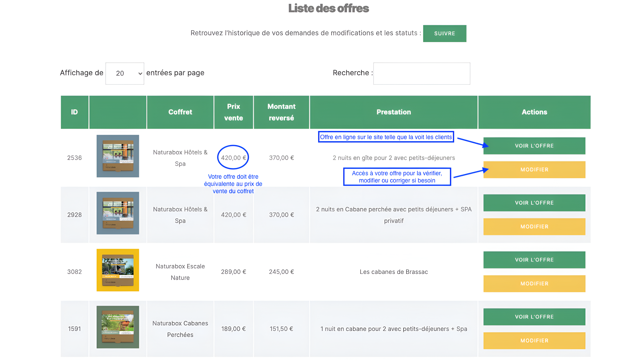Open the entries per page dropdown

pos(125,73)
